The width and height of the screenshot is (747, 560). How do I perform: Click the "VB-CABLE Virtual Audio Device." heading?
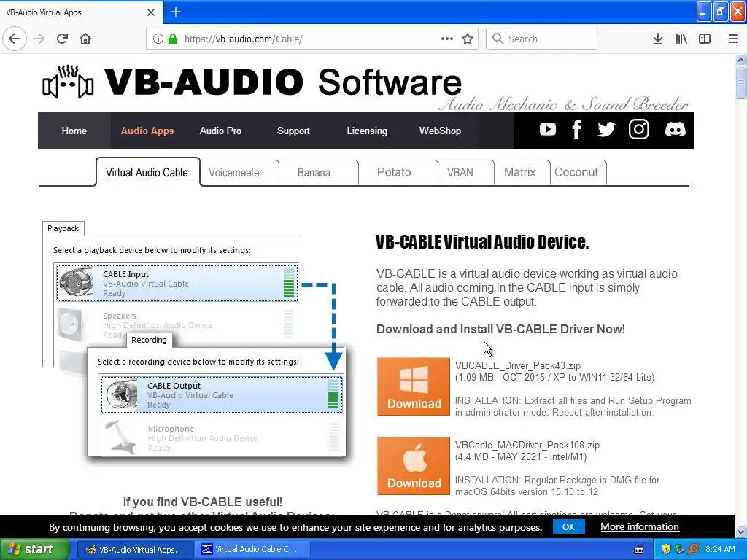coord(482,242)
